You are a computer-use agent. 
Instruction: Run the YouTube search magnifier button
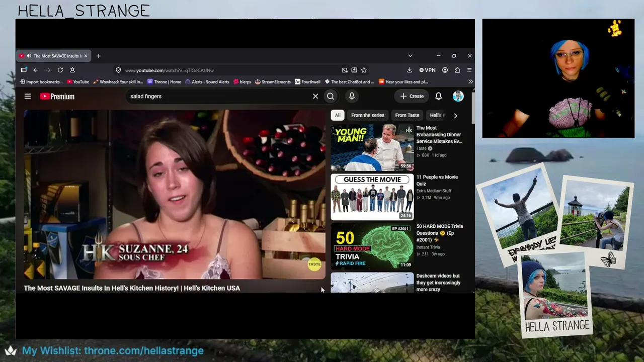[x=331, y=96]
